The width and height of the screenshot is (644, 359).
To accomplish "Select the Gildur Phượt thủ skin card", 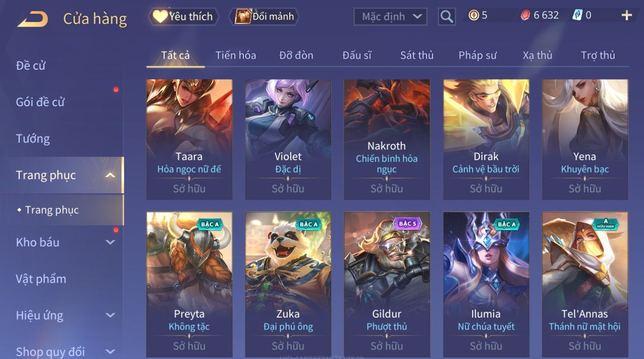I will tap(387, 285).
